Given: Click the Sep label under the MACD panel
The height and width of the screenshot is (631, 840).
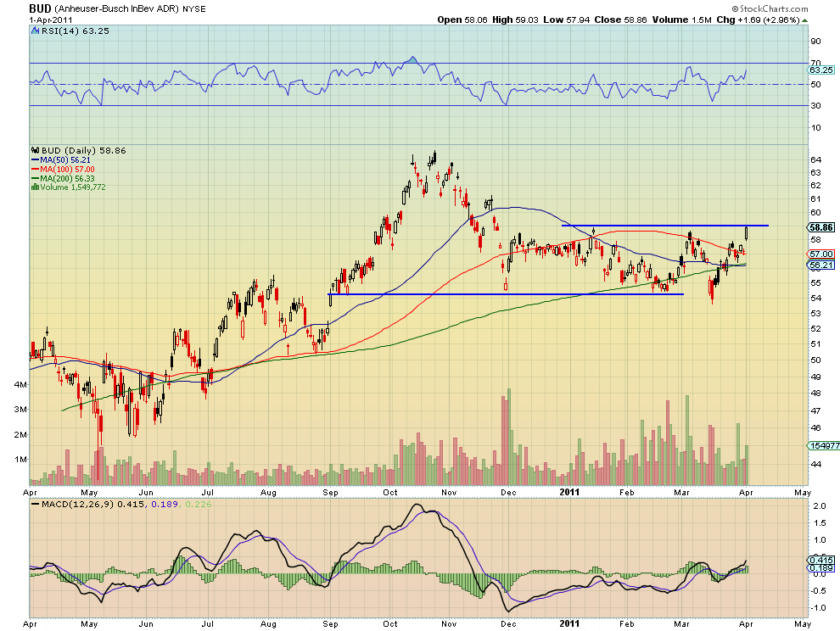Looking at the screenshot, I should pyautogui.click(x=331, y=624).
